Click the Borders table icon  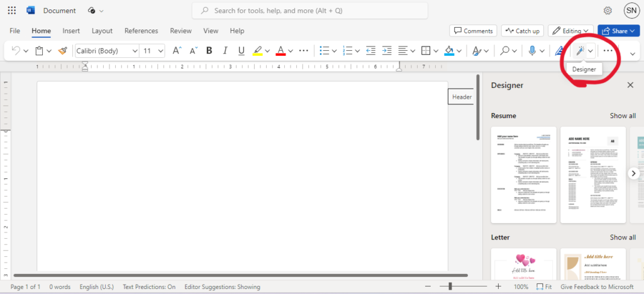[x=426, y=51]
